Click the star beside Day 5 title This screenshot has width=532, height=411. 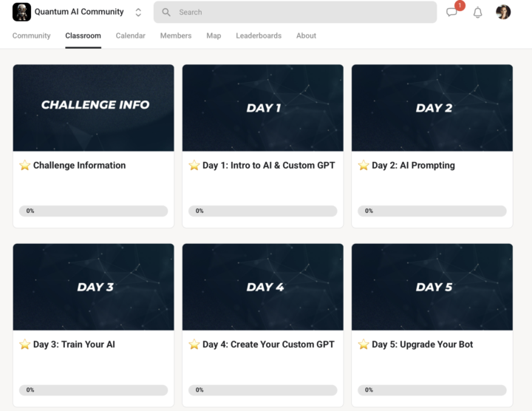click(364, 344)
